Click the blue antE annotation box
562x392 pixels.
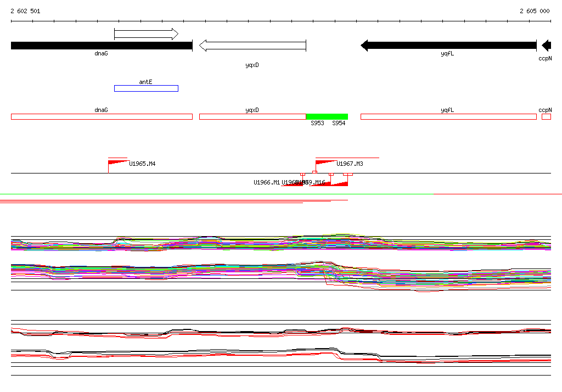click(x=146, y=88)
